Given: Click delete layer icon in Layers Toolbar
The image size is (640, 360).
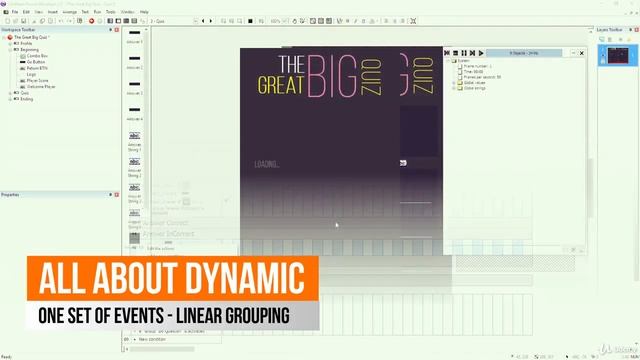Looking at the screenshot, I should 609,39.
